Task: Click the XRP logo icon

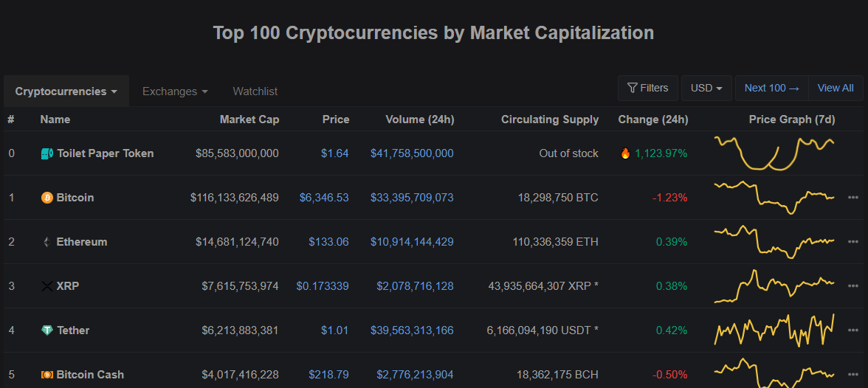Action: coord(47,286)
